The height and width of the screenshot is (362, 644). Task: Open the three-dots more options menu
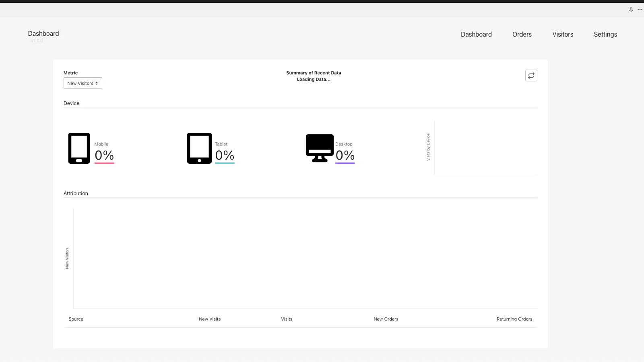[640, 10]
